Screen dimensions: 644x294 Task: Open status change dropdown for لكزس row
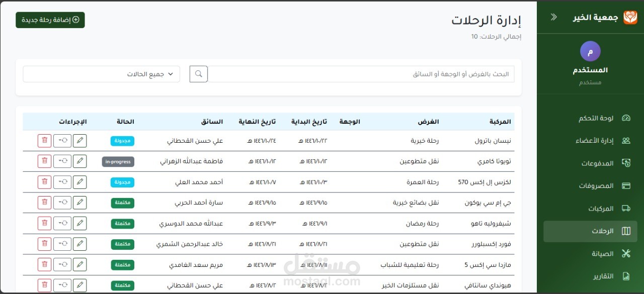[x=62, y=182]
